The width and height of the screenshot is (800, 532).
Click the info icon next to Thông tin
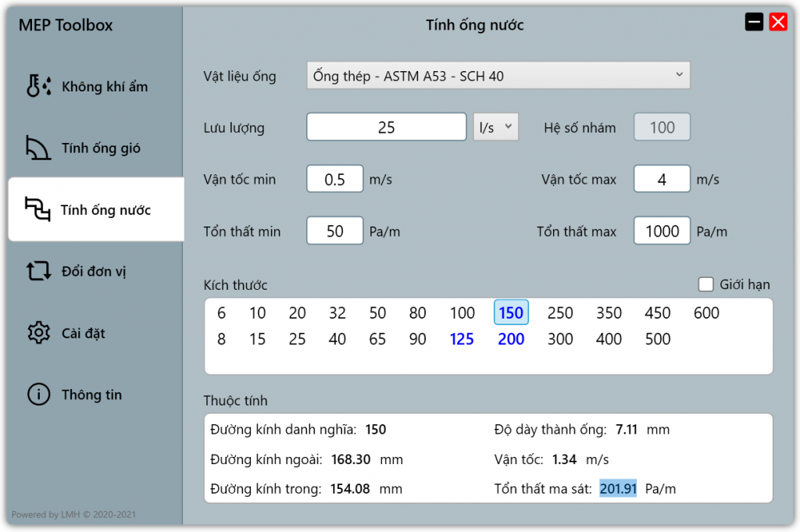[39, 395]
